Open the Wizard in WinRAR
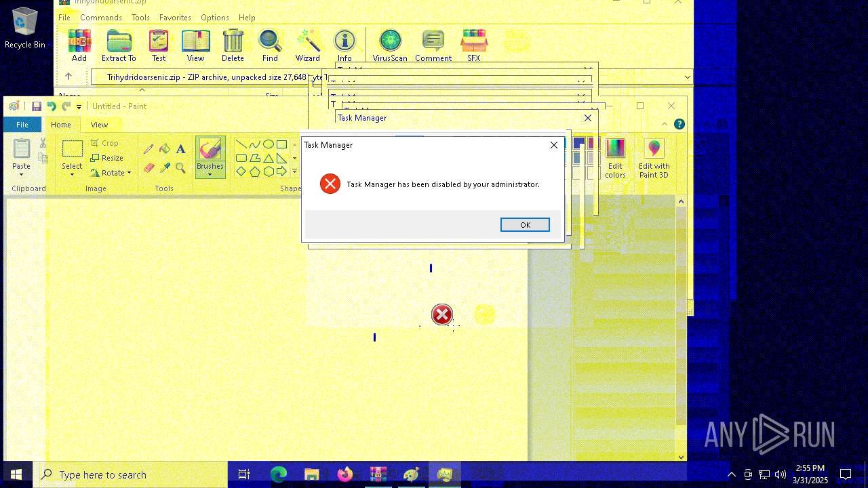This screenshot has height=488, width=868. tap(307, 45)
